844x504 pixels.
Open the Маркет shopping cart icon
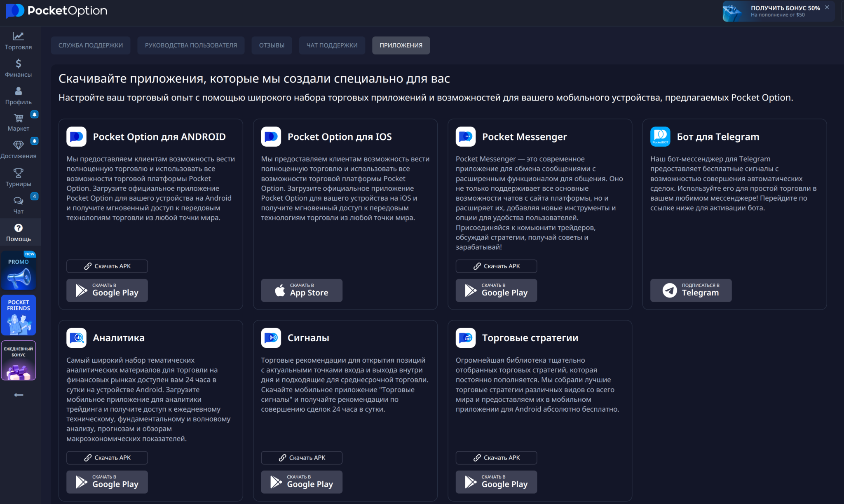(x=18, y=118)
